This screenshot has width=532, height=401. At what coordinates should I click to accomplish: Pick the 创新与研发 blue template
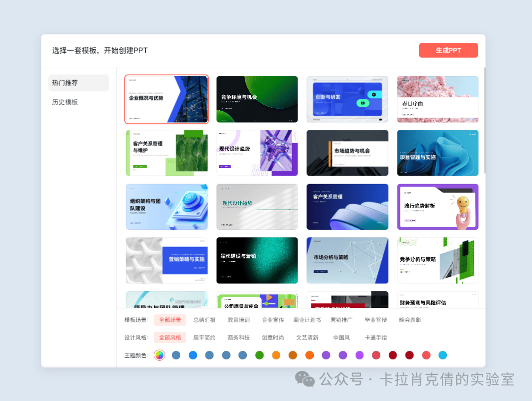[x=347, y=99]
